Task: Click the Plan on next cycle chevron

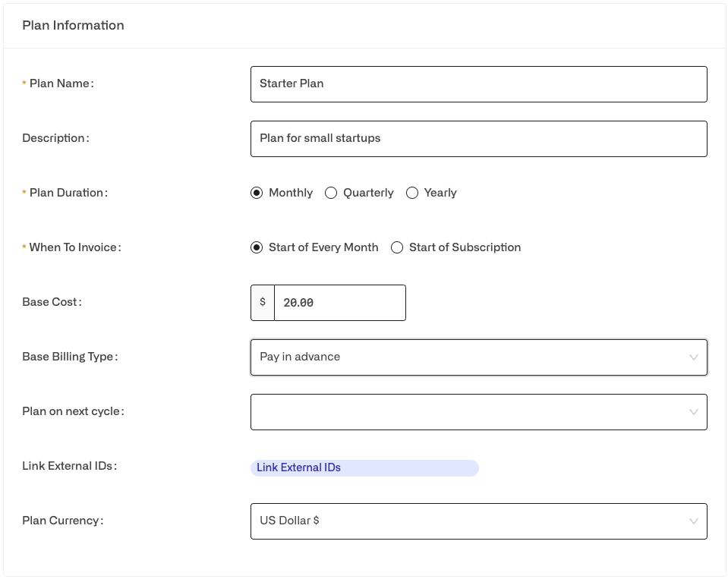Action: (x=693, y=412)
